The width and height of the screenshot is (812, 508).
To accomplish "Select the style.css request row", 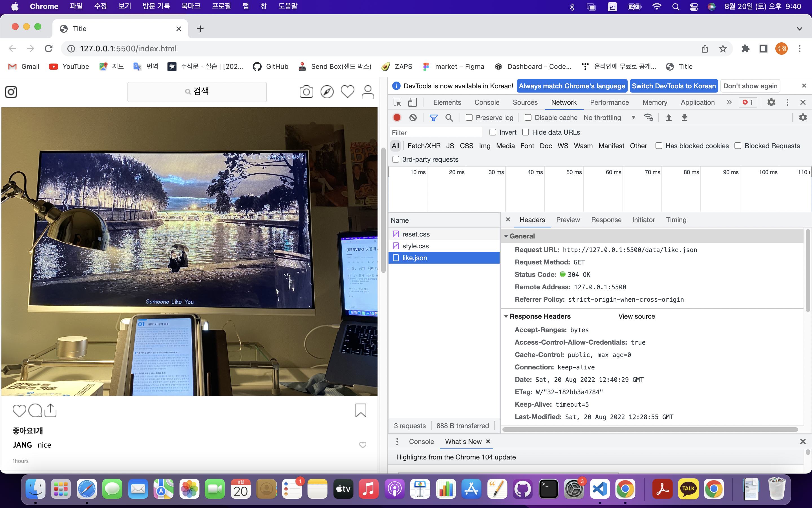I will pyautogui.click(x=444, y=246).
